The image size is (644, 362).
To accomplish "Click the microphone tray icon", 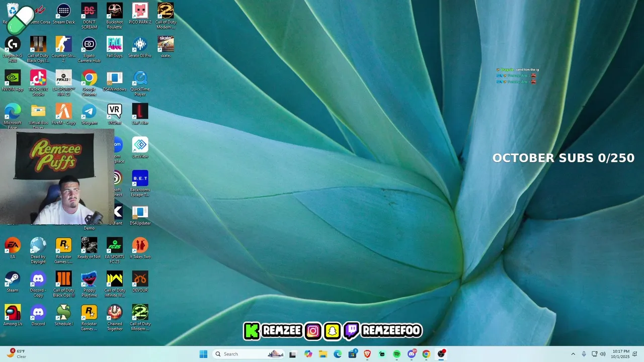I will coord(584,354).
